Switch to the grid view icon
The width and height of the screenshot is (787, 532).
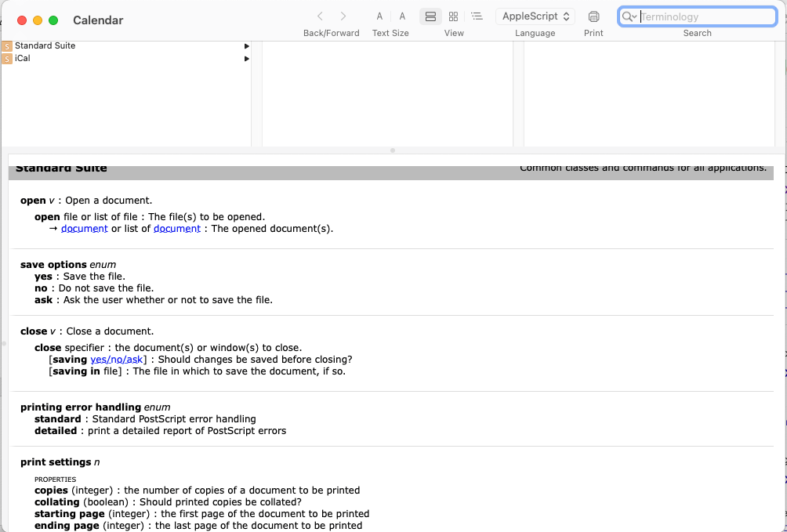click(453, 16)
